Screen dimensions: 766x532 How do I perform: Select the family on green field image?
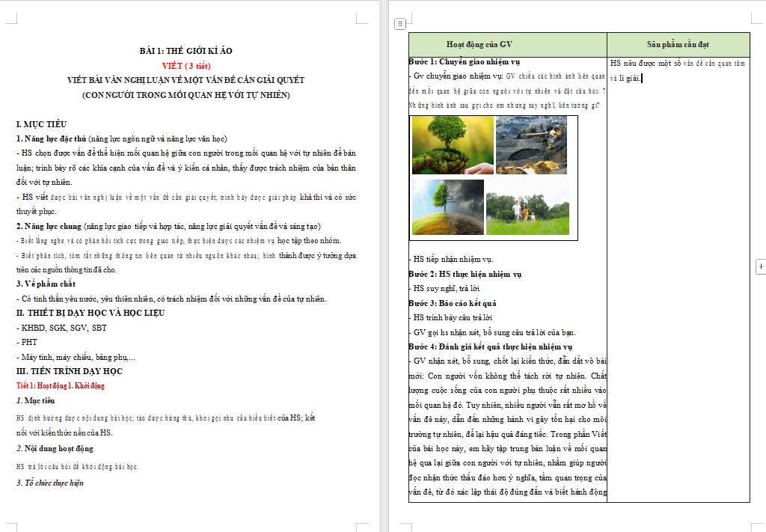[527, 207]
